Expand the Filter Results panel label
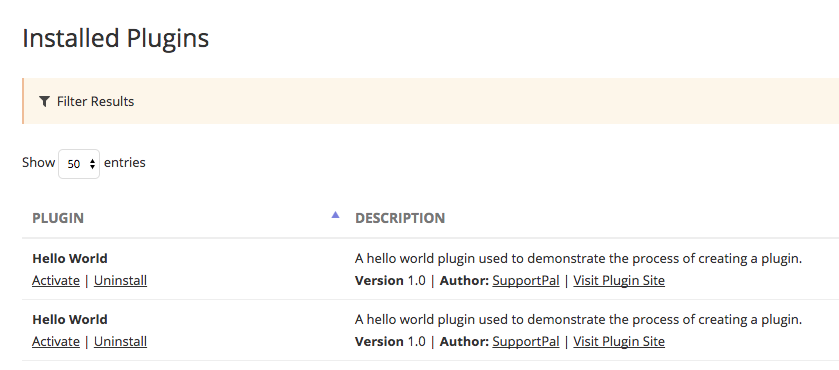The image size is (839, 370). (x=95, y=101)
